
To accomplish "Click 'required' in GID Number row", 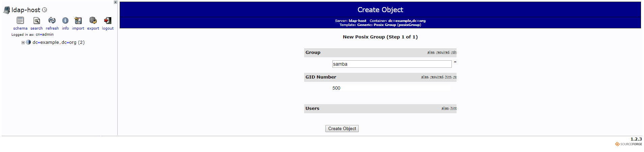I will click(437, 77).
